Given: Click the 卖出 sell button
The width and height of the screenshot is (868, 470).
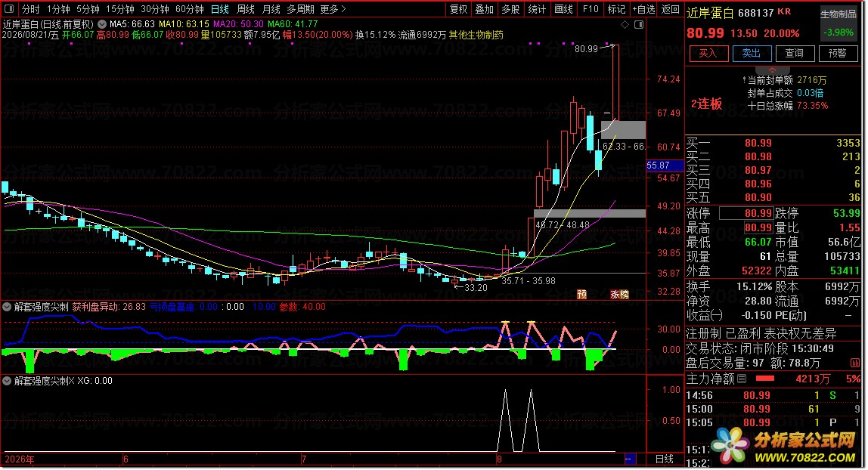Looking at the screenshot, I should tap(752, 53).
